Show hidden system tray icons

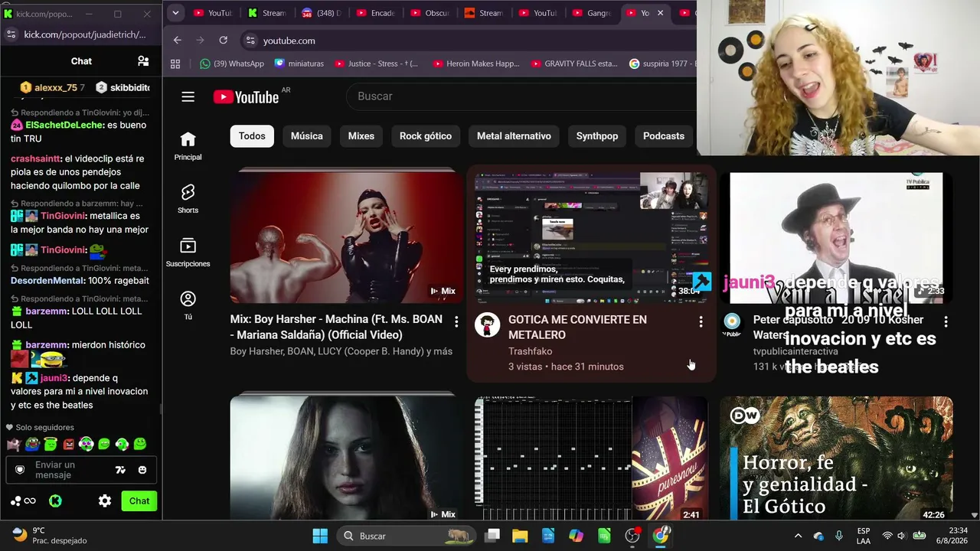(798, 536)
